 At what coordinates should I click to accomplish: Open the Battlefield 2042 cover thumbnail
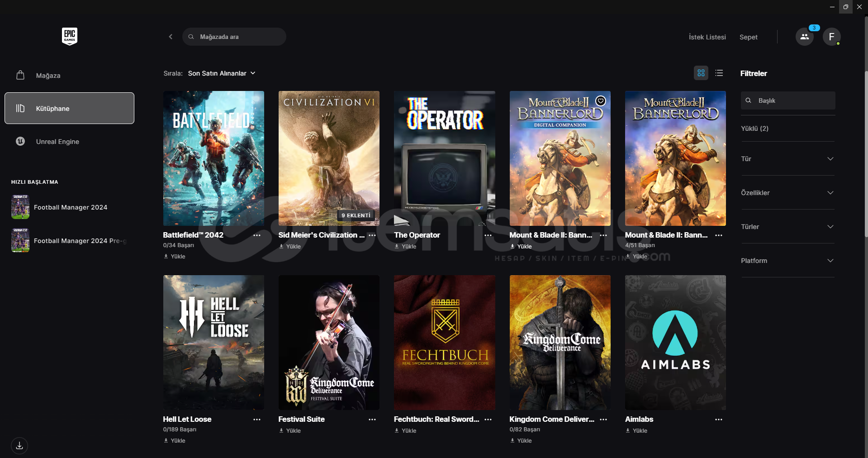point(213,158)
